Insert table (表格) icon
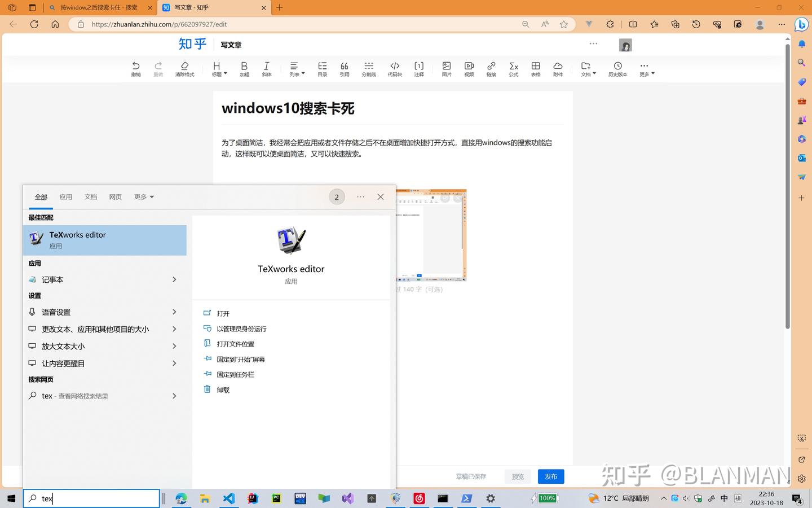The image size is (812, 508). click(536, 69)
